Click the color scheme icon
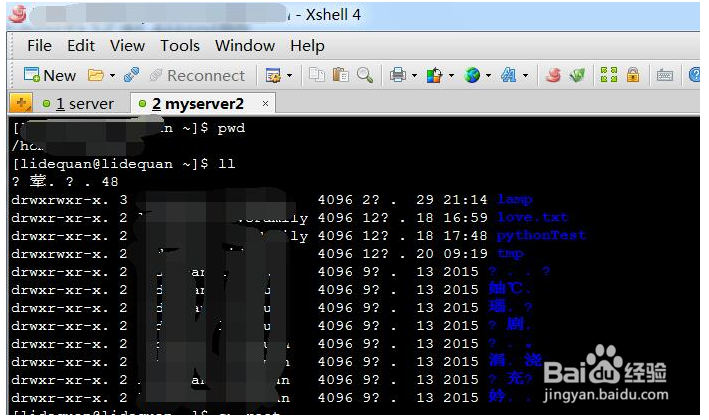 [x=434, y=75]
